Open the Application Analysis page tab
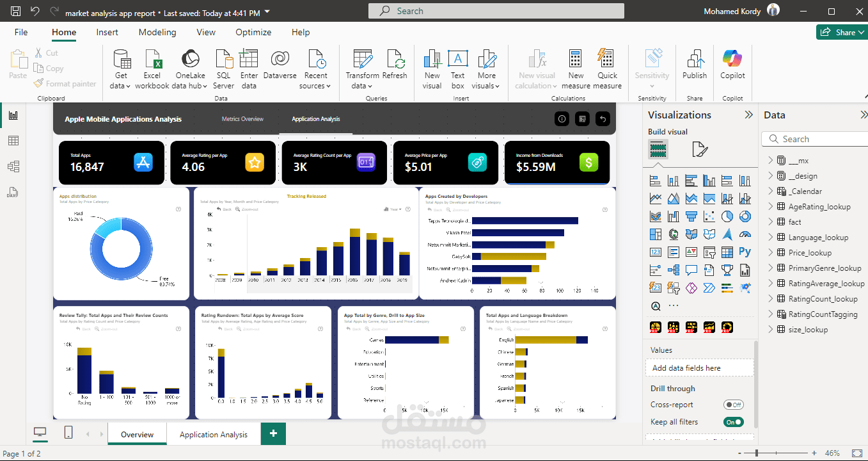 point(214,434)
